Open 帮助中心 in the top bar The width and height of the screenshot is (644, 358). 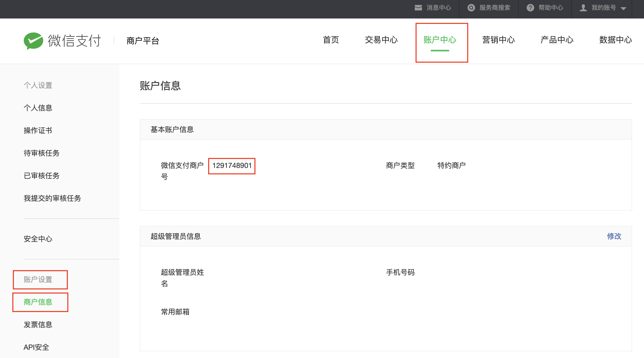551,8
